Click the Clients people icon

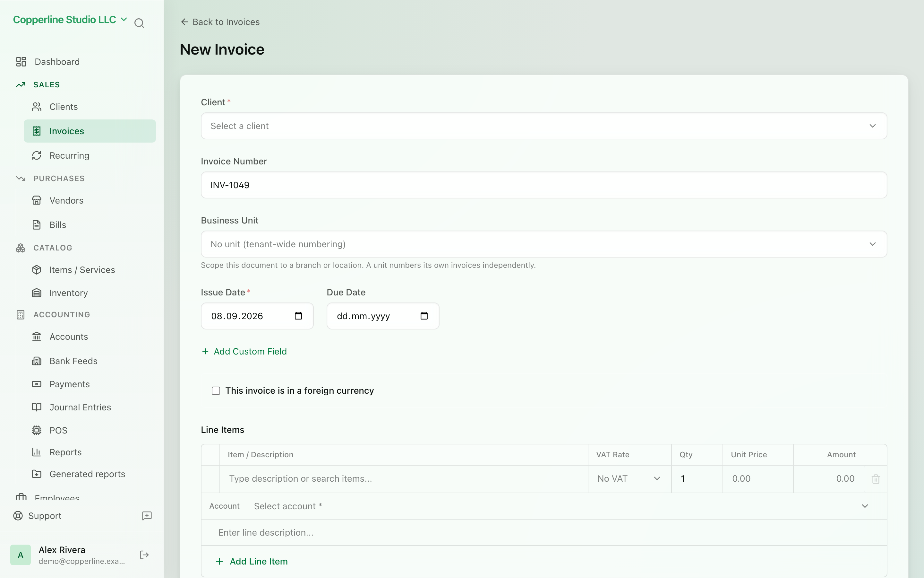click(37, 107)
